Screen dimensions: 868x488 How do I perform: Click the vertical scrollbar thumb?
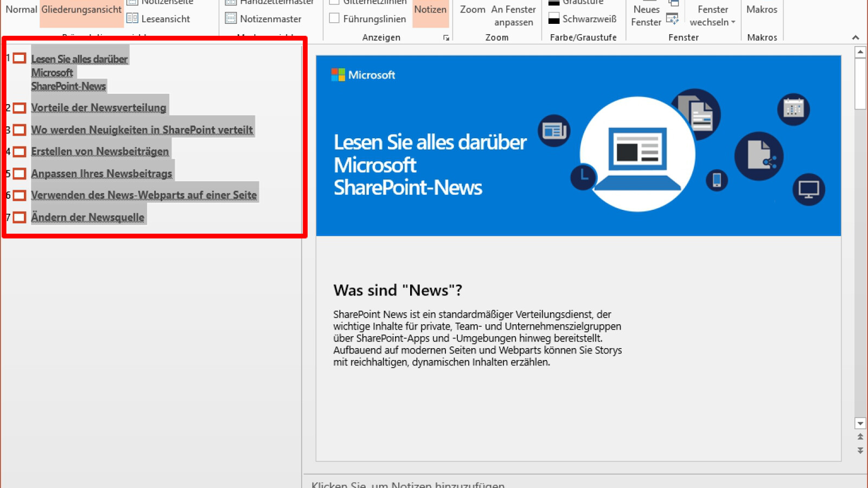tap(860, 84)
